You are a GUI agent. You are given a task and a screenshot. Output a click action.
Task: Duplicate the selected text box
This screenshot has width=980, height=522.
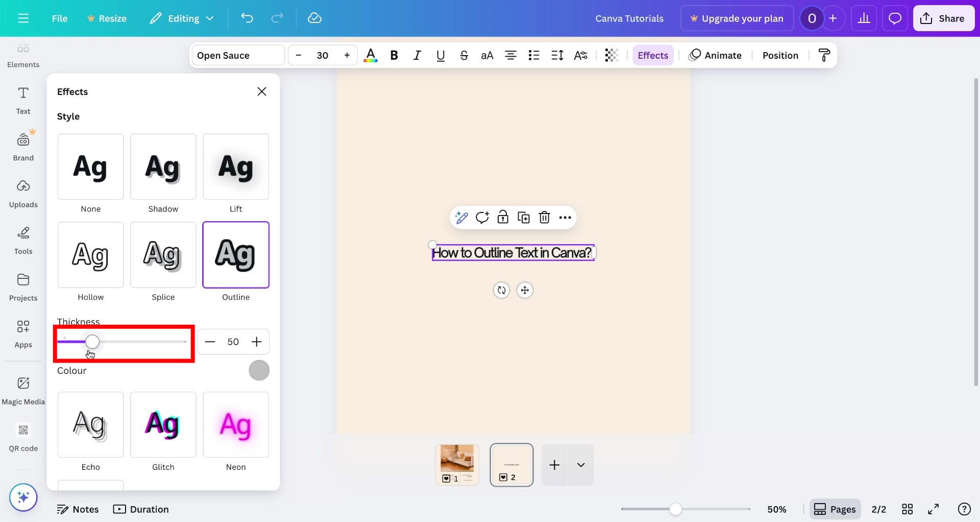tap(524, 217)
